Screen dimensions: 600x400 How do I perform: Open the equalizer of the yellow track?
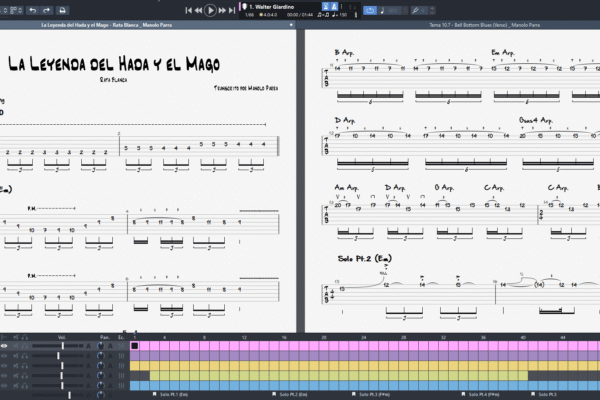(x=122, y=366)
